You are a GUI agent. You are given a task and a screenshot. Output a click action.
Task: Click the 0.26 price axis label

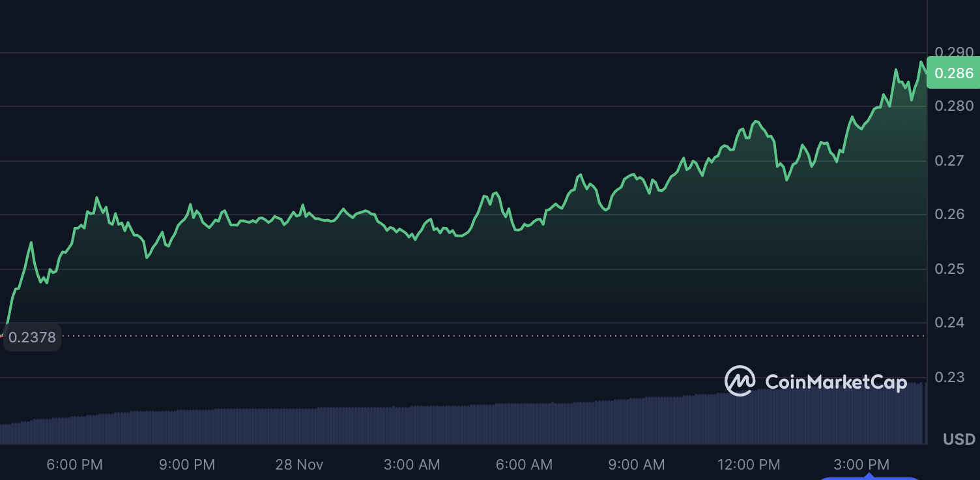[x=949, y=215]
